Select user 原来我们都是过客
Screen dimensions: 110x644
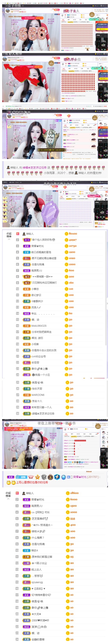tap(42, 557)
